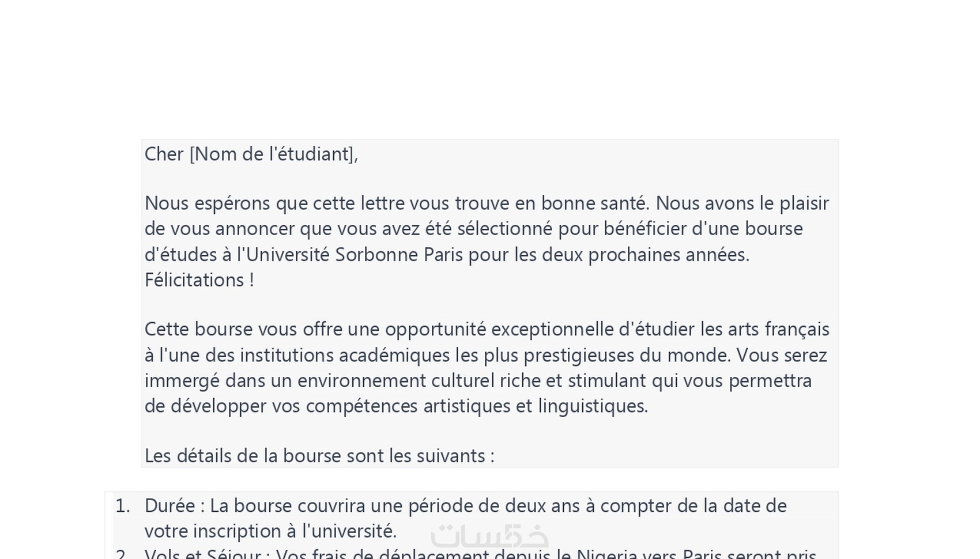Click the Khamsat watermark logo

click(x=489, y=536)
